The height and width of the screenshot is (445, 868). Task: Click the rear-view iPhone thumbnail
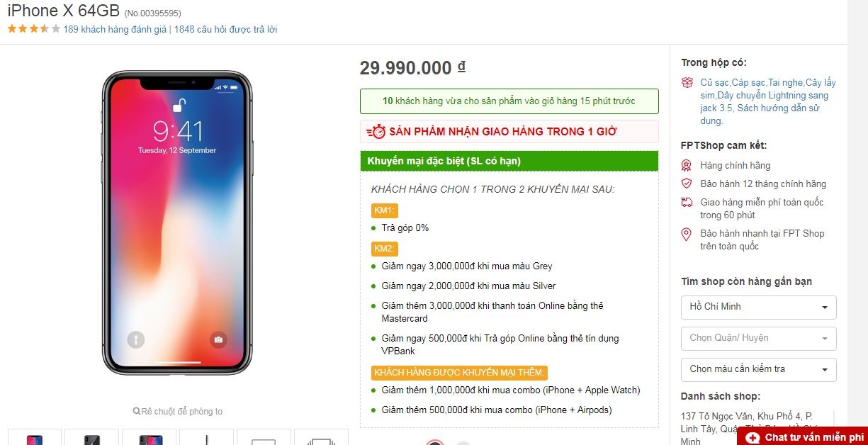[91, 438]
